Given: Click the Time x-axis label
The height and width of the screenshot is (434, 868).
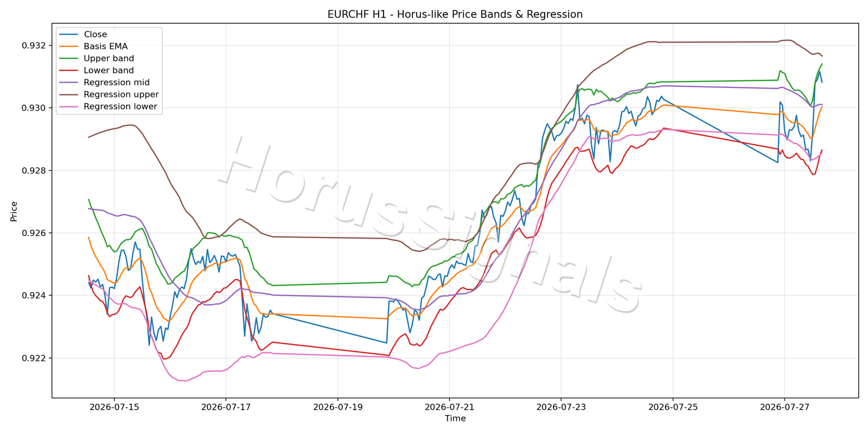Looking at the screenshot, I should tap(455, 418).
